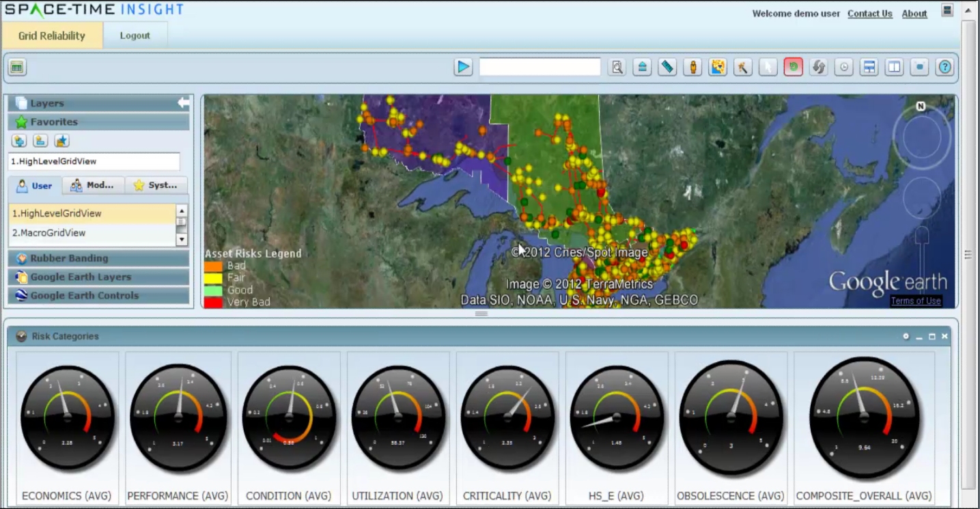The width and height of the screenshot is (980, 509).
Task: Click the Logout tab
Action: pos(135,36)
